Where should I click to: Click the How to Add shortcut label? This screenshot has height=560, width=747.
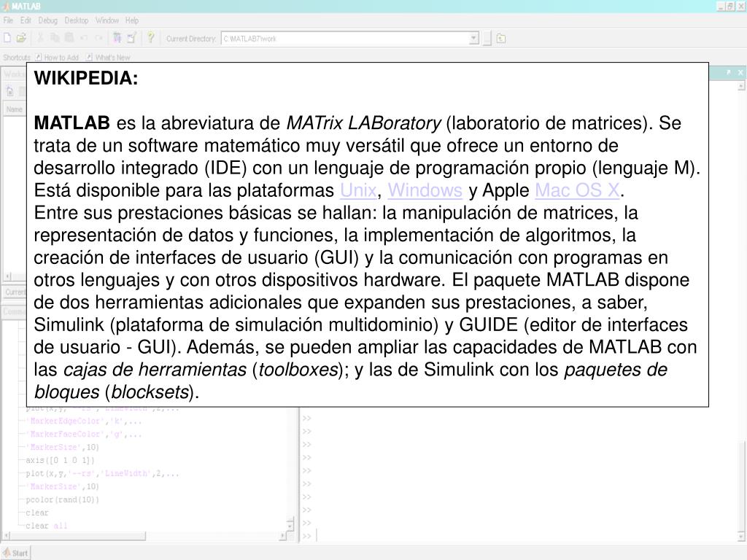[x=61, y=58]
